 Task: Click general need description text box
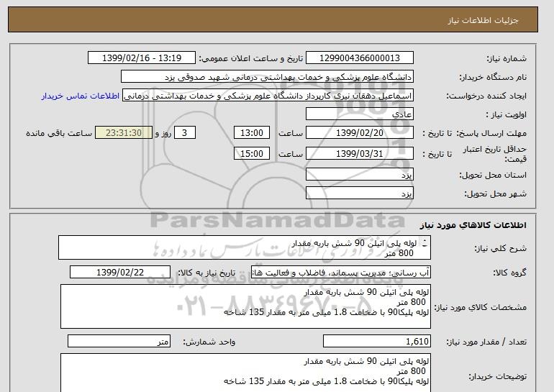(245, 248)
